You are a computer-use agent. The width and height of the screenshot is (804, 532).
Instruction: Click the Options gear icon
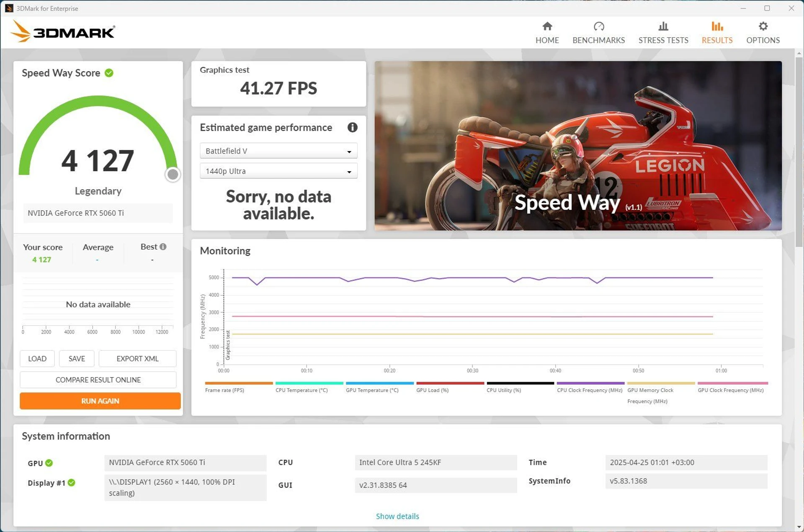(763, 26)
